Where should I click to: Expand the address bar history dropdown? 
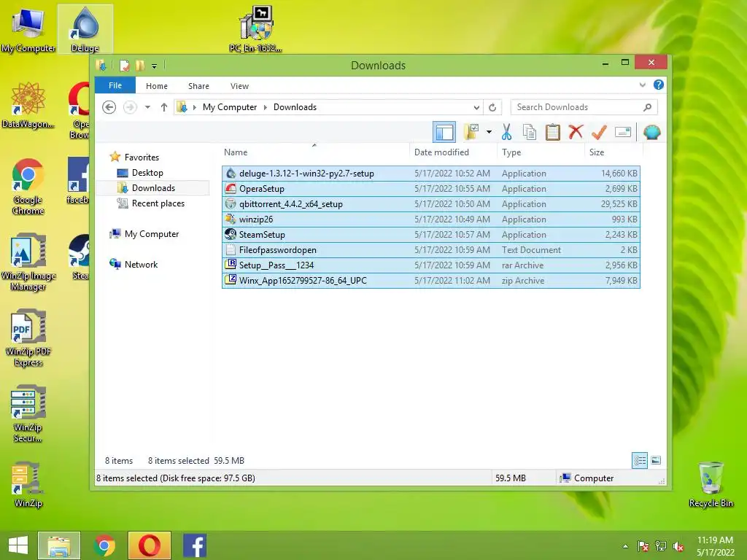click(476, 108)
